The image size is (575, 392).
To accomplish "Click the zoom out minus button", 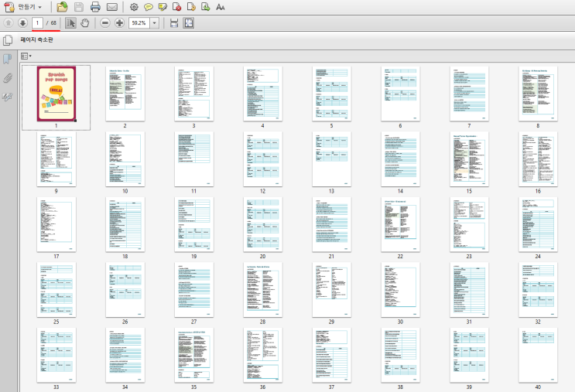I will coord(105,22).
